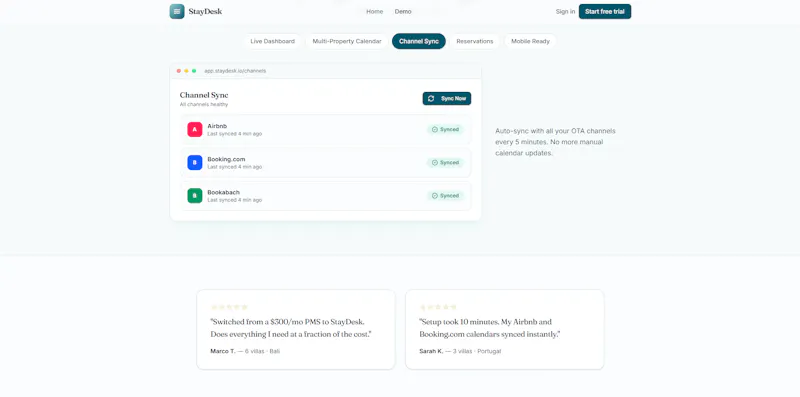This screenshot has height=397, width=800.
Task: Show the Mobile Ready tab
Action: pos(531,41)
